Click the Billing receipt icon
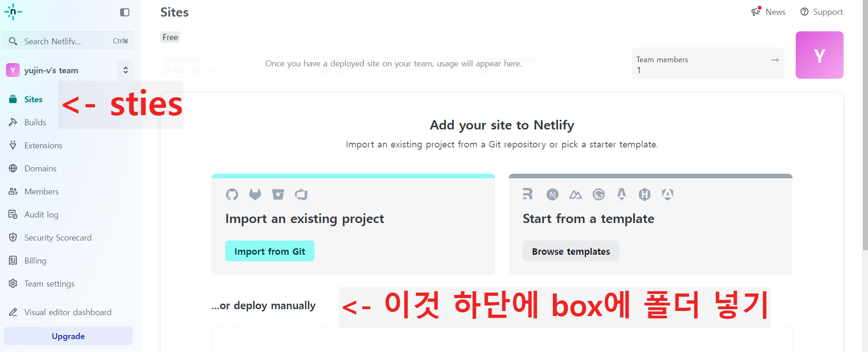This screenshot has width=868, height=352. 13,260
